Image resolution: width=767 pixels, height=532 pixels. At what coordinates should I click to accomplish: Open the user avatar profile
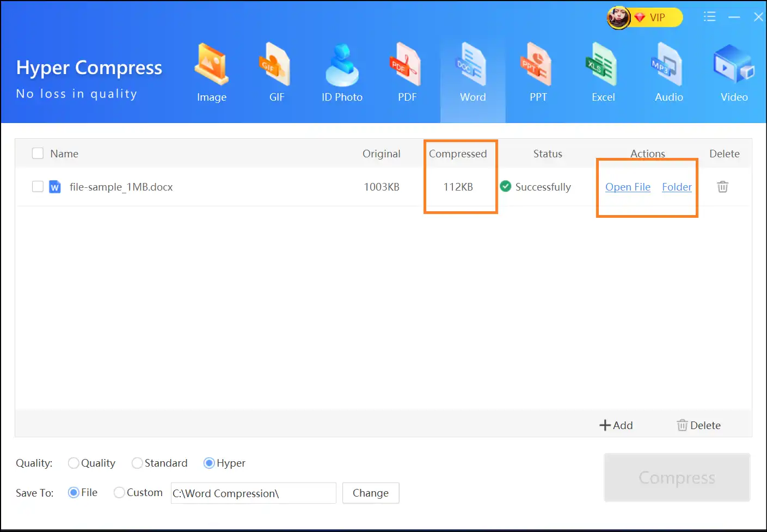point(618,17)
